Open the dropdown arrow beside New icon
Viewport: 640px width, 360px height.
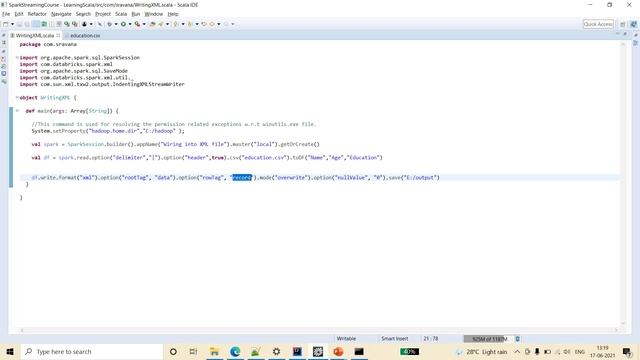click(x=12, y=24)
